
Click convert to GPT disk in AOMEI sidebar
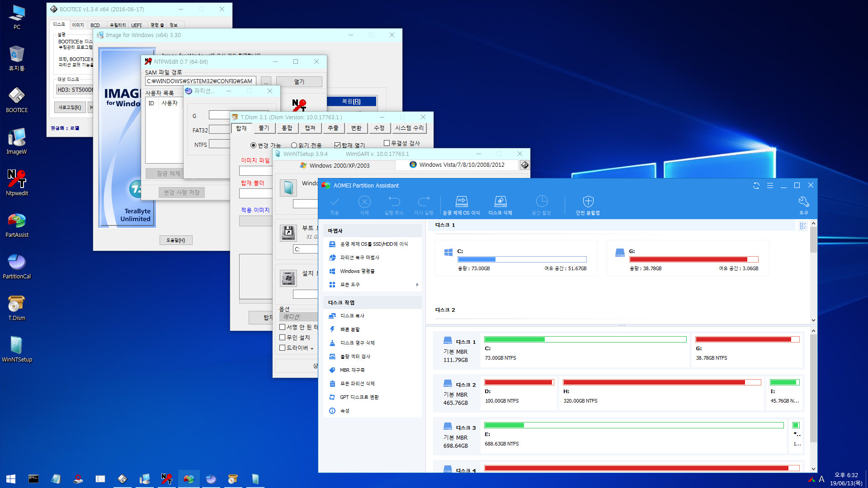359,397
